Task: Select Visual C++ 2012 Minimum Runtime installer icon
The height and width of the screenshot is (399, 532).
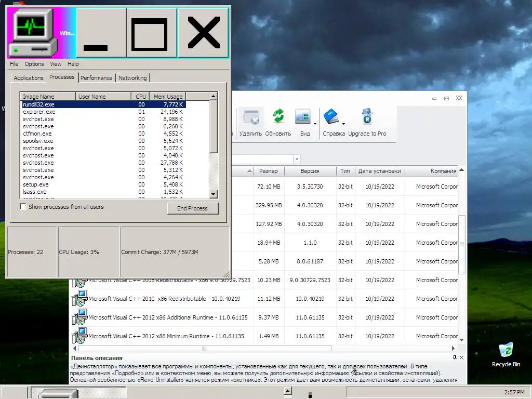Action: click(79, 336)
